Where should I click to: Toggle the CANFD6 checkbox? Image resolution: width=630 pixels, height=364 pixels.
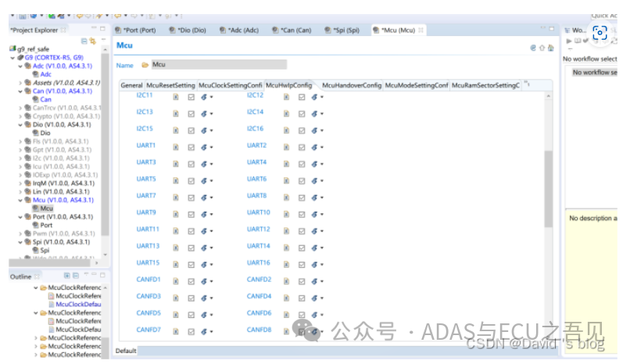click(302, 315)
